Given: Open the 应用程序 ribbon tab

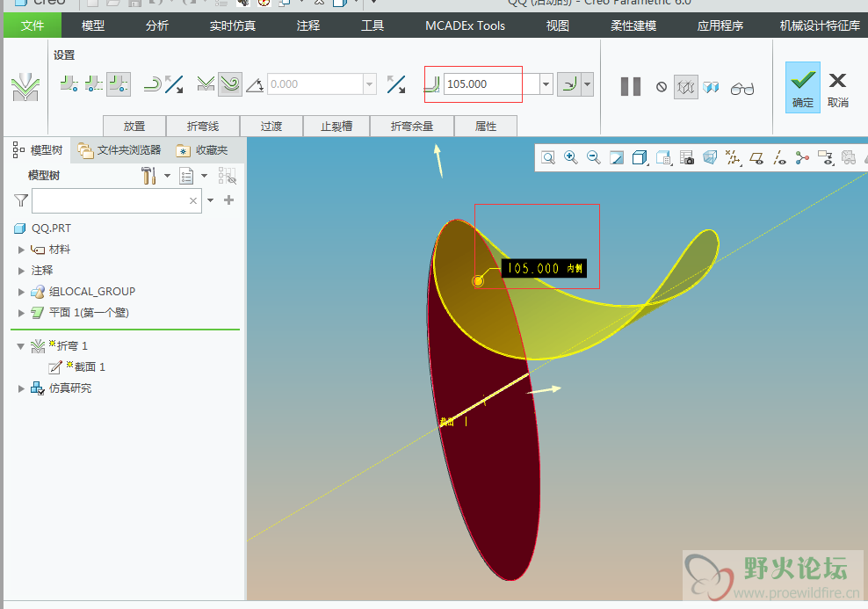Looking at the screenshot, I should (720, 25).
